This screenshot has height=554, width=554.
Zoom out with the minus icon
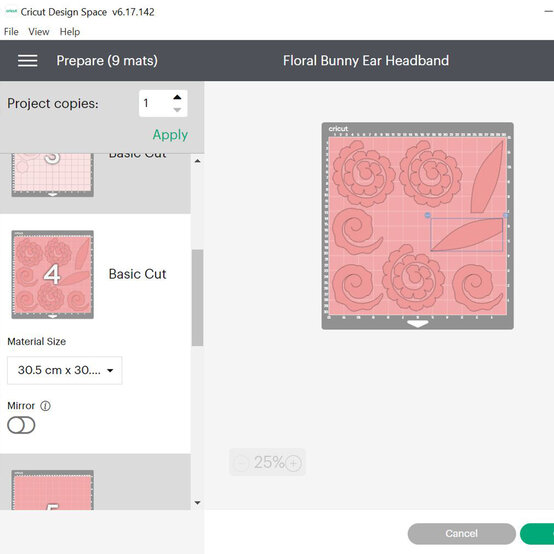coord(242,462)
